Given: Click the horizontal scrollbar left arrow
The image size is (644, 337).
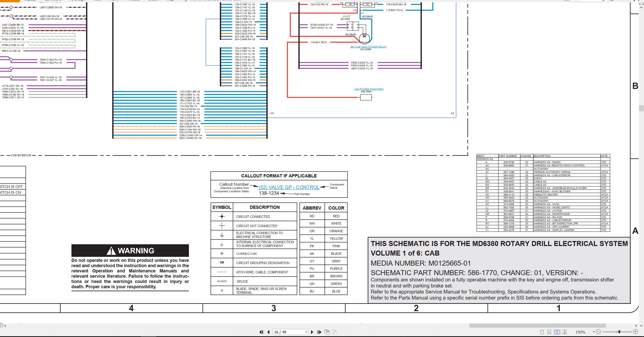Looking at the screenshot, I should coord(5,326).
